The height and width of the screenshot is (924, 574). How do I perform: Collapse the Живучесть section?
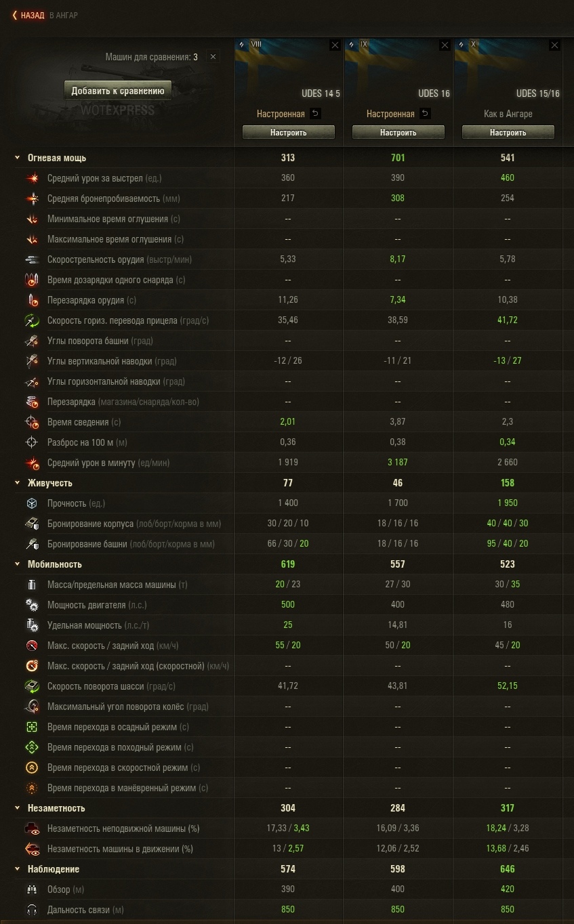18,483
